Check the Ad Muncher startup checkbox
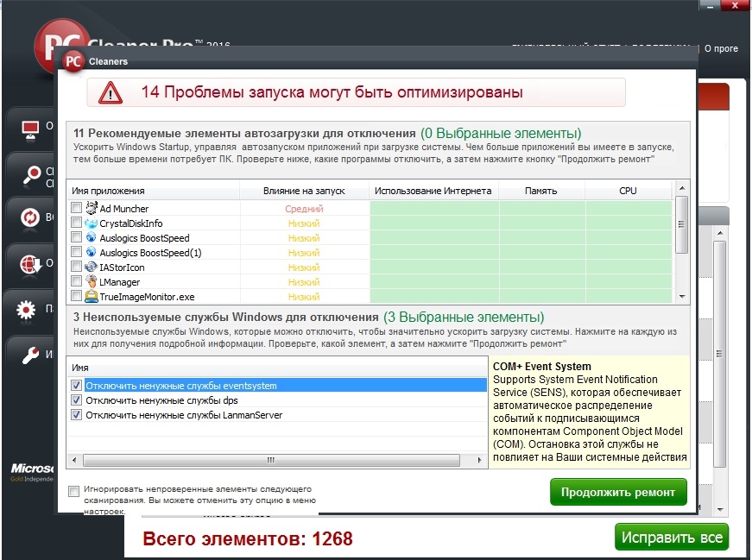The image size is (752, 560). (76, 208)
